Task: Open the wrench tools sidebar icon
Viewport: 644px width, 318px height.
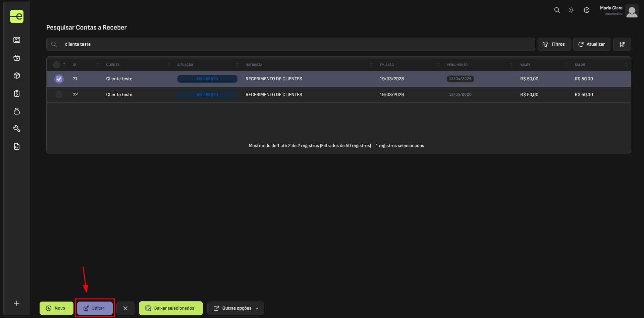Action: (17, 129)
